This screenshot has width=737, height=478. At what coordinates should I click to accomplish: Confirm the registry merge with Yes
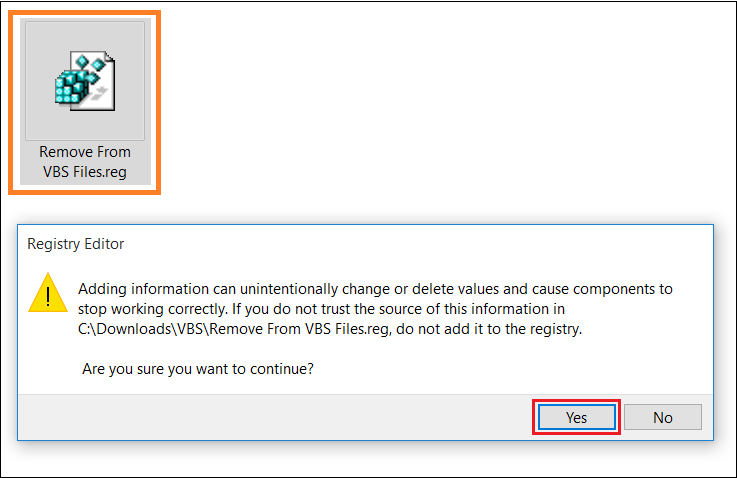(576, 417)
